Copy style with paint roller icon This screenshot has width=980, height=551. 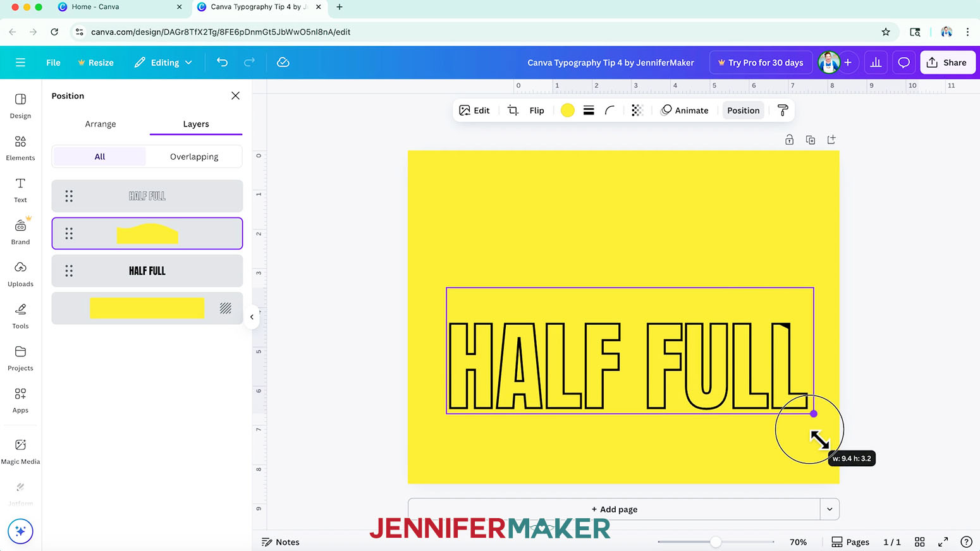tap(783, 111)
